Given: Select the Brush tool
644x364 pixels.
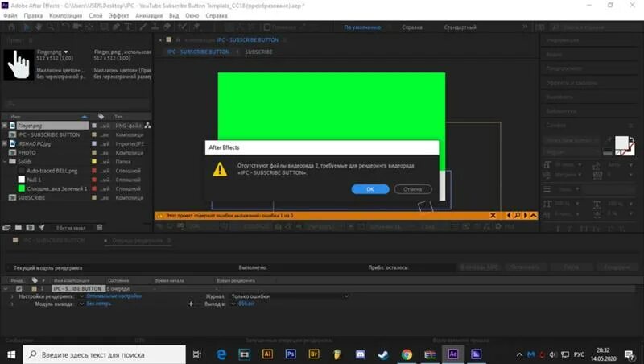Looking at the screenshot, I should tap(143, 27).
